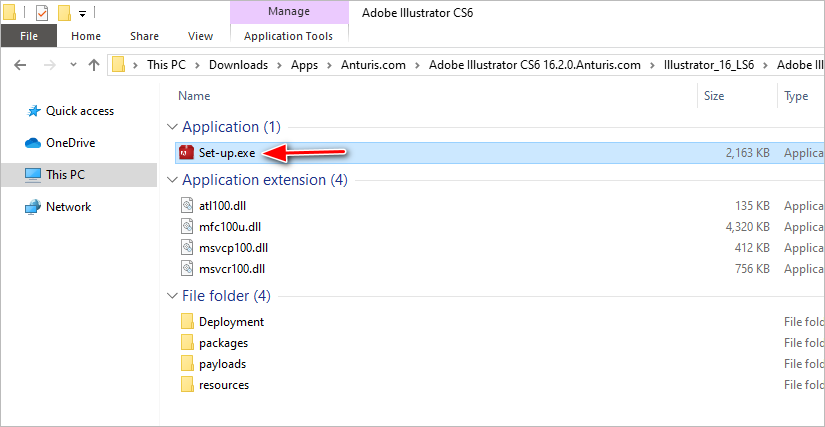This screenshot has height=427, width=825.
Task: Open the Application Tools tab
Action: pyautogui.click(x=288, y=36)
